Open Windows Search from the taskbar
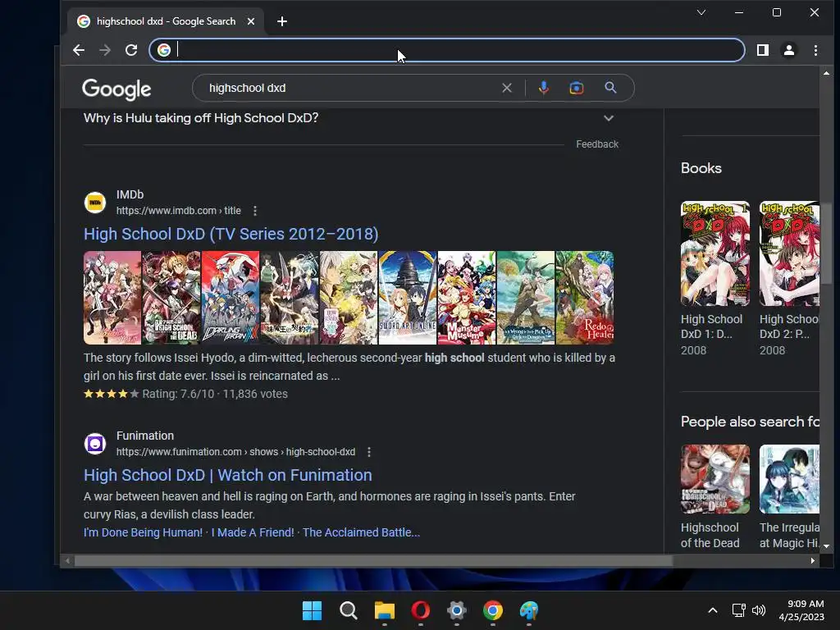The width and height of the screenshot is (840, 630). (x=348, y=610)
